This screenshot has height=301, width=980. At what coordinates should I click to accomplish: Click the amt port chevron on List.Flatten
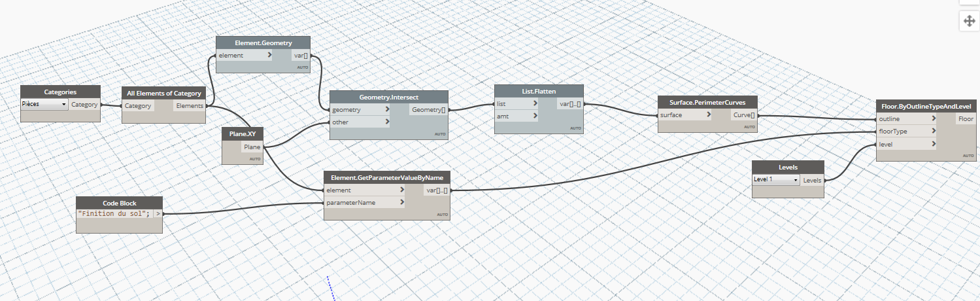pyautogui.click(x=535, y=116)
